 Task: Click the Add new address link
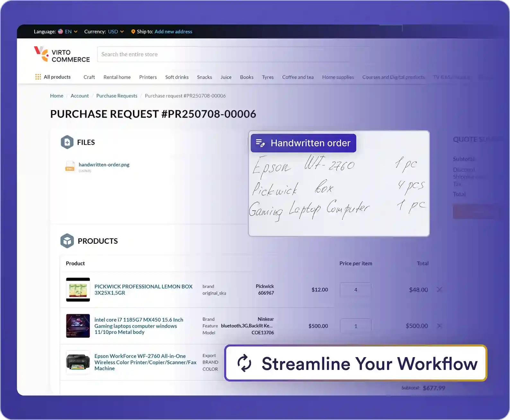coord(173,31)
